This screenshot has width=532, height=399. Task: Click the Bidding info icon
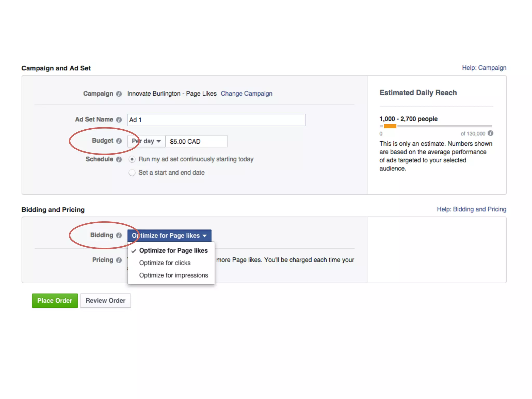coord(119,235)
